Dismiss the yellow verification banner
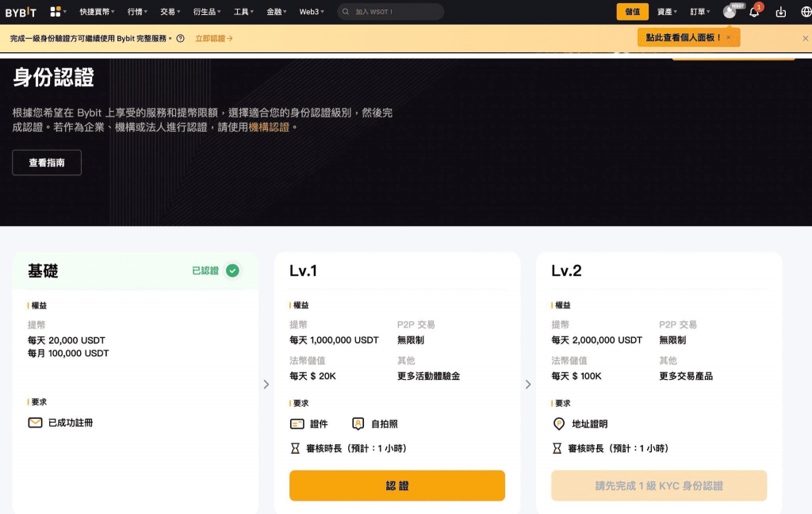 (x=806, y=38)
